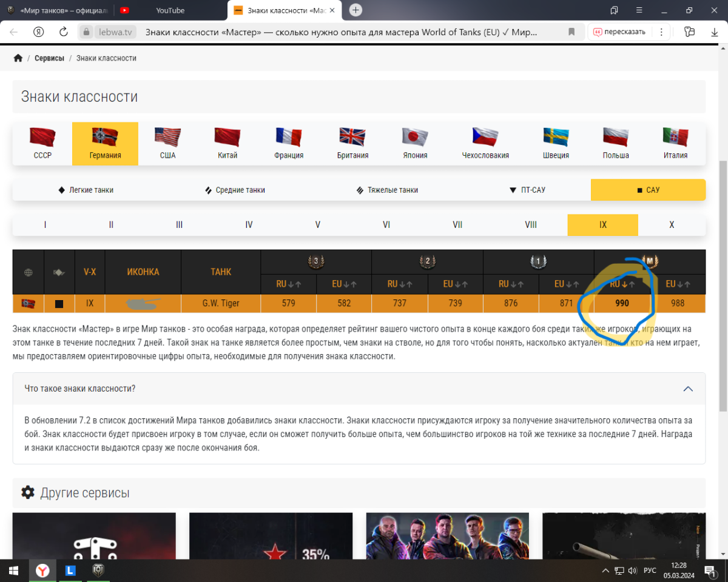Select the Британия flag
Viewport: 728px width, 582px height.
(x=352, y=137)
